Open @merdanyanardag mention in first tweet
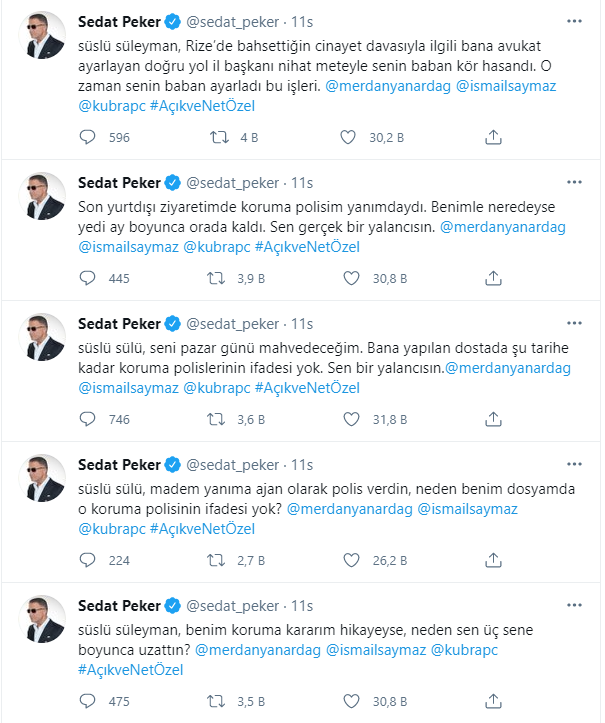605x723 pixels. 387,87
